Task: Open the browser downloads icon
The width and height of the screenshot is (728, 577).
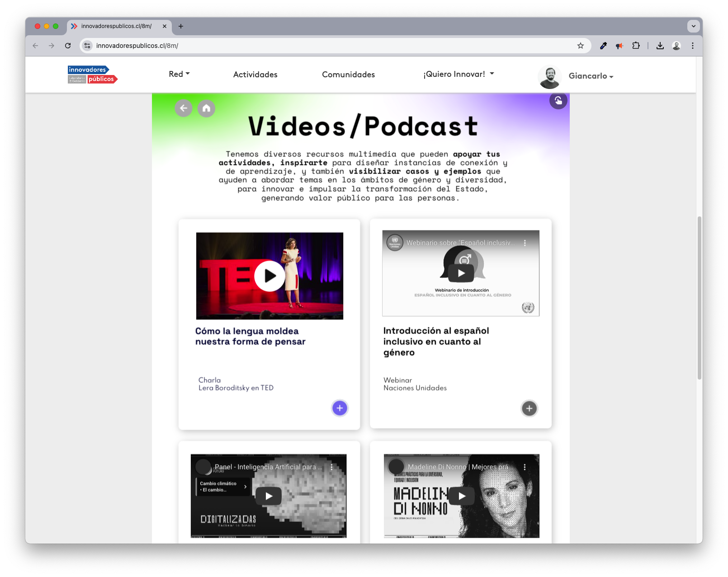Action: (x=660, y=46)
